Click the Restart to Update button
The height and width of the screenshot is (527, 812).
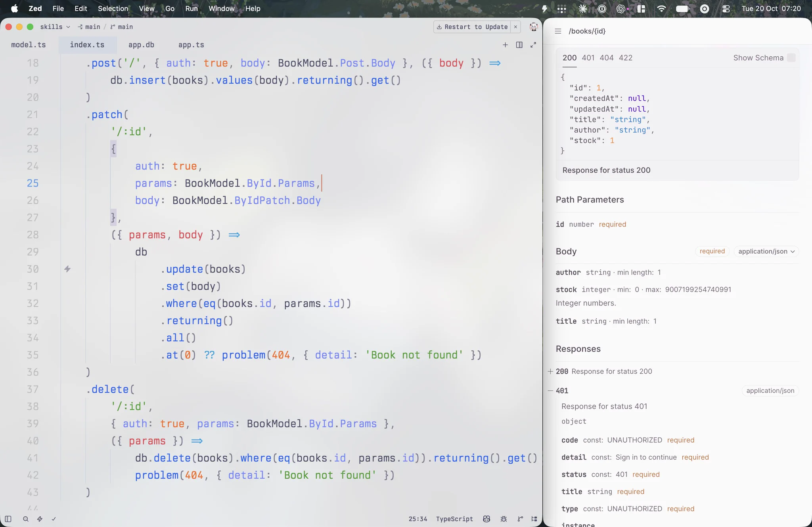pos(472,27)
